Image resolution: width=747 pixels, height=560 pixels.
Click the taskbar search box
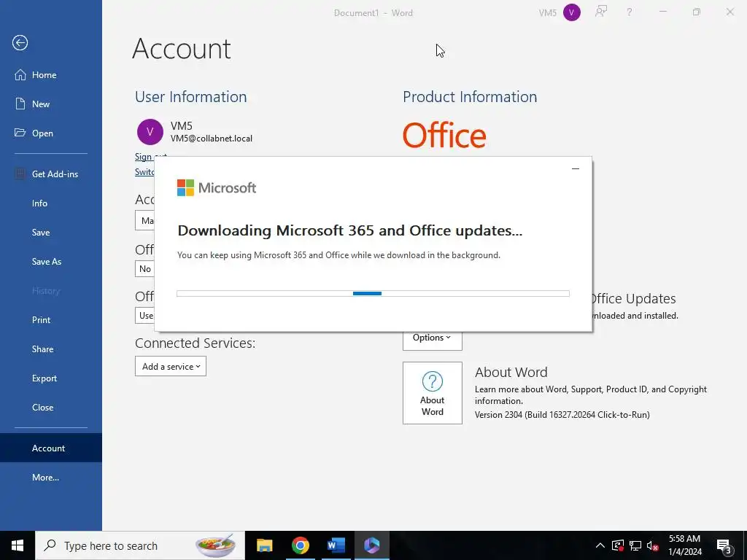[140, 545]
